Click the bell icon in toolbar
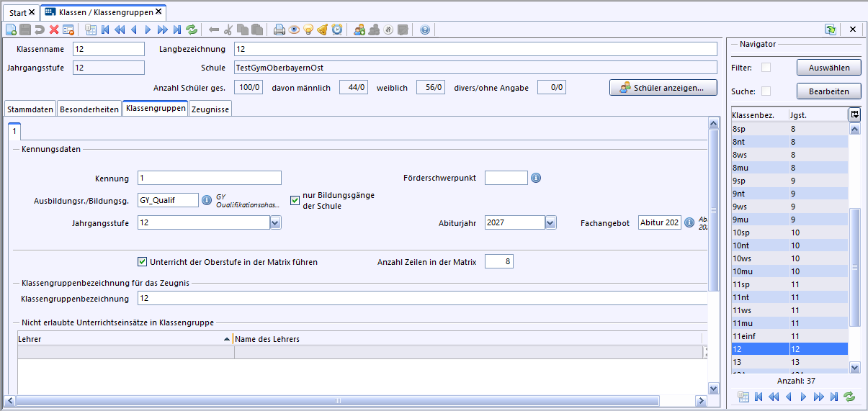This screenshot has height=411, width=868. 323,30
